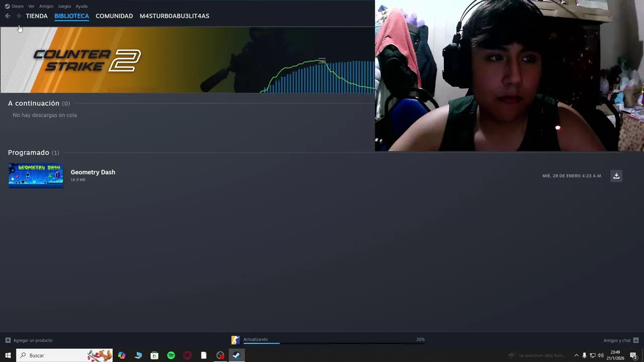Open the weather widget in taskbar
The image size is (644, 362).
tap(537, 355)
